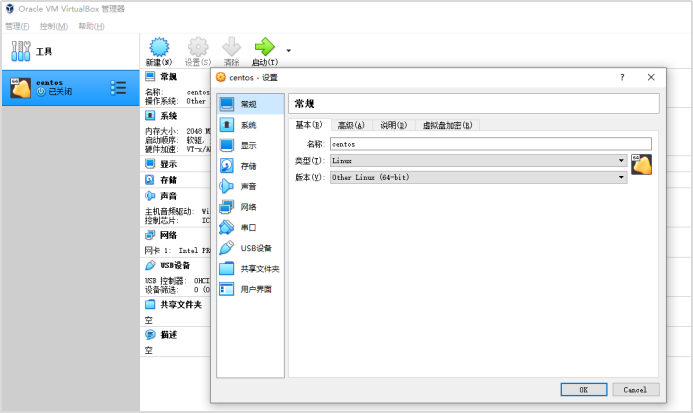Click the Discard (清除) down-arrow toolbar icon

(x=231, y=47)
